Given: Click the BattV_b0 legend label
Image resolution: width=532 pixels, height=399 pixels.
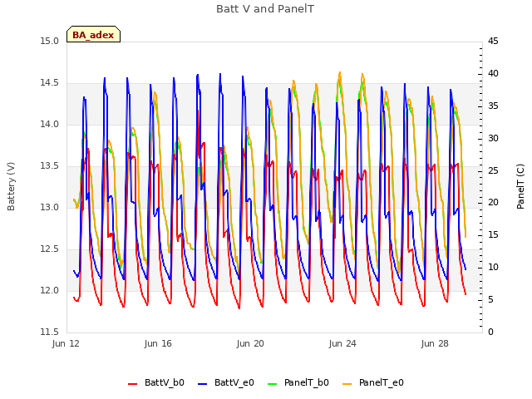Looking at the screenshot, I should [165, 382].
